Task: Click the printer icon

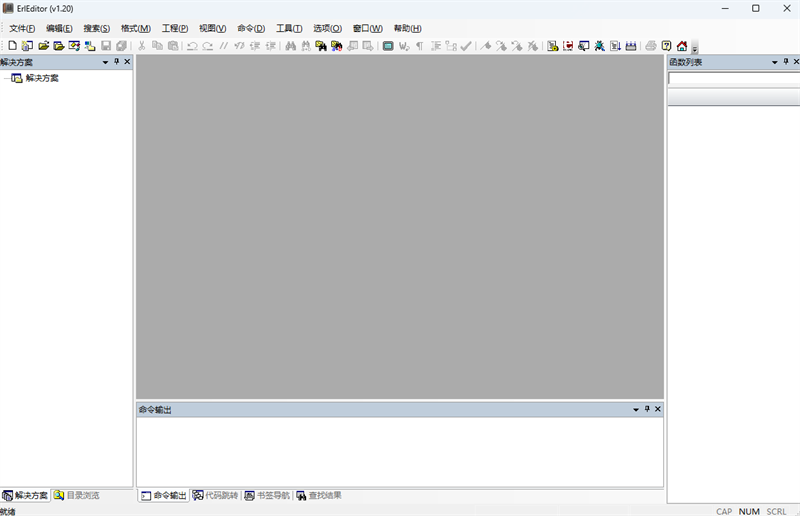Action: pyautogui.click(x=651, y=46)
